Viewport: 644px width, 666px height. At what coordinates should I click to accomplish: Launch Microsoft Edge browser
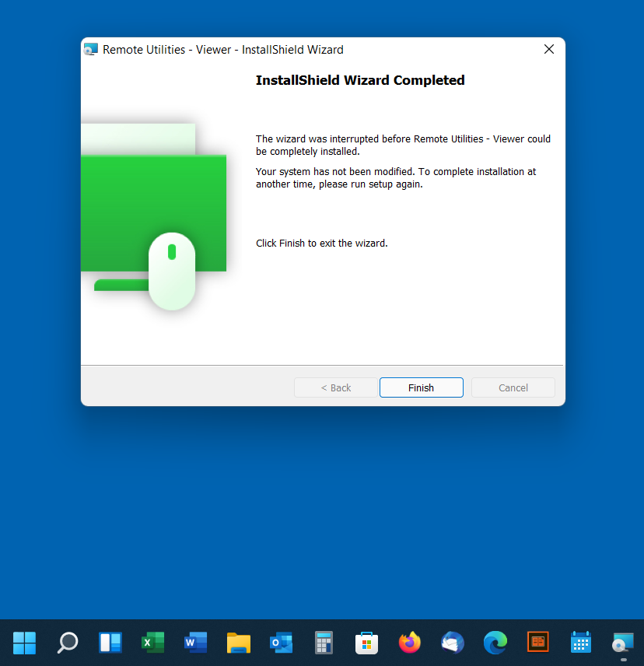click(x=495, y=643)
